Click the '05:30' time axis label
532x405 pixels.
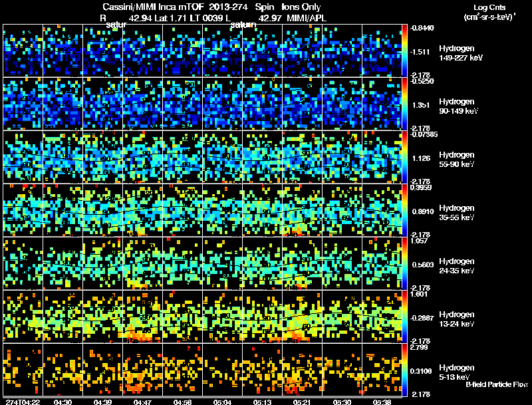tap(342, 402)
